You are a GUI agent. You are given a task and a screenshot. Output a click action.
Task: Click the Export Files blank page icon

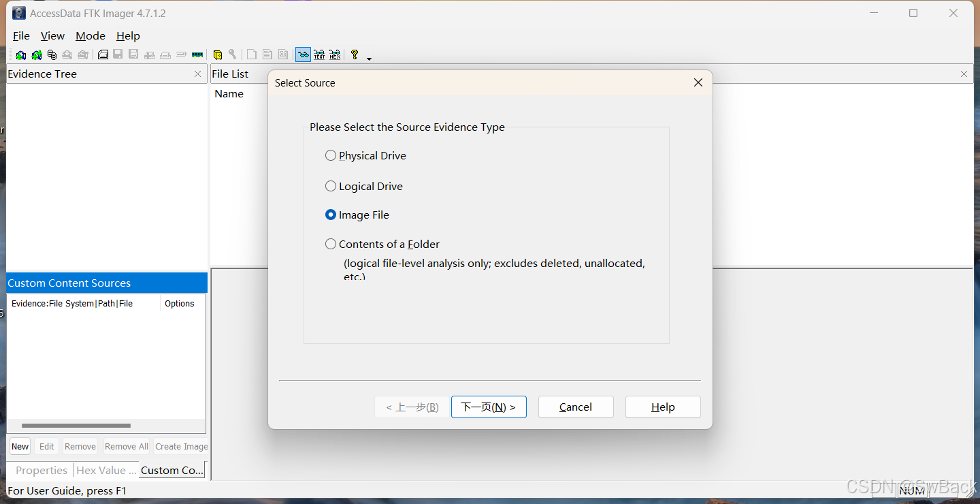[252, 55]
